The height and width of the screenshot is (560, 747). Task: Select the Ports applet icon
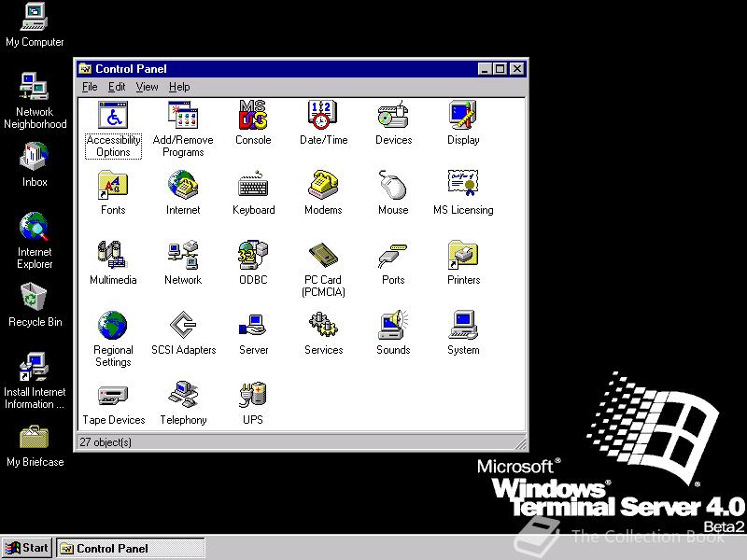pos(393,255)
